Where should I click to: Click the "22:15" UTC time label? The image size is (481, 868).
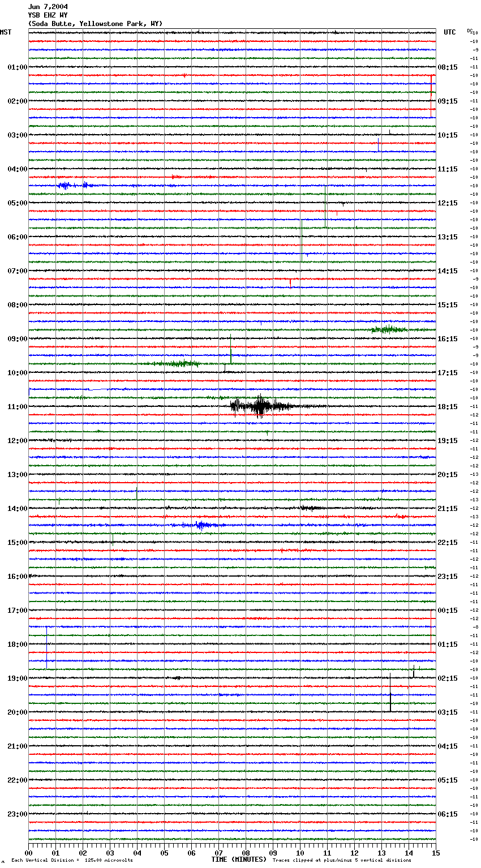pos(448,543)
